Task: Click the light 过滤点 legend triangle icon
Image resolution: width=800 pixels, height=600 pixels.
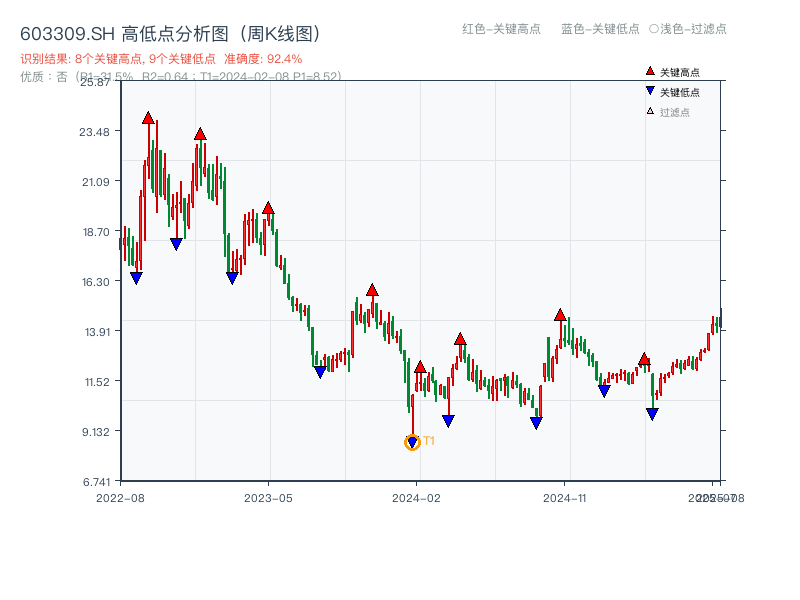Action: coord(648,110)
